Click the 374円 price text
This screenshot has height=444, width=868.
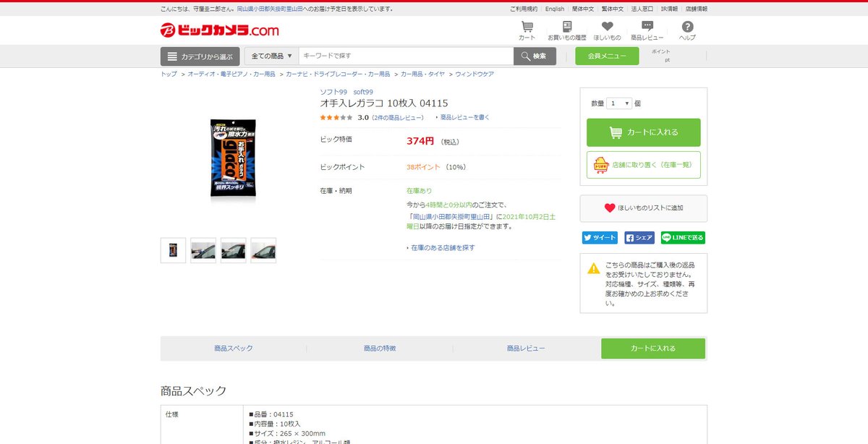[420, 141]
